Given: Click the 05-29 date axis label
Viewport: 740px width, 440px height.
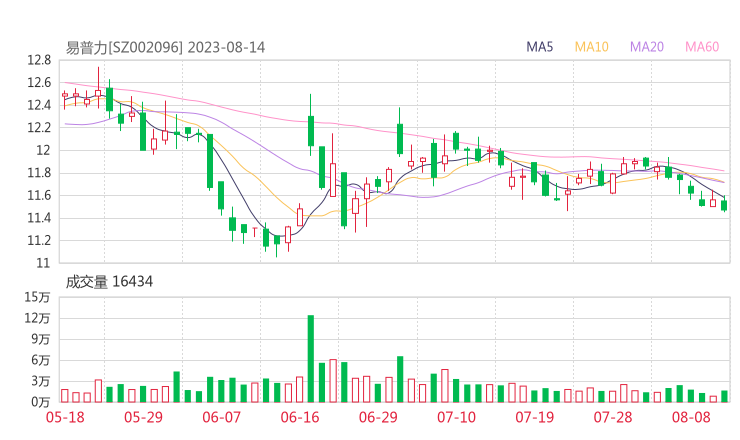Looking at the screenshot, I should pos(143,417).
